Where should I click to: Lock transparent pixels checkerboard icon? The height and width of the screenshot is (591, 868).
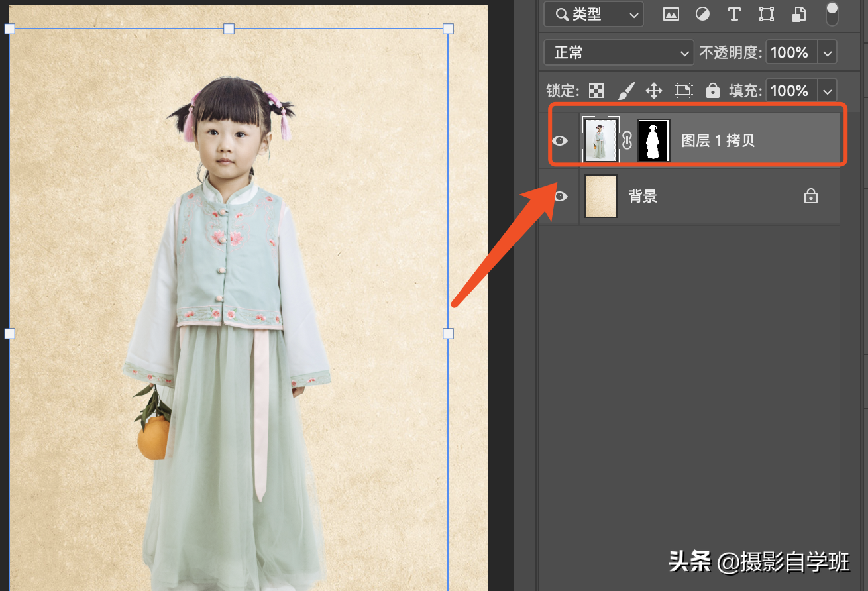597,91
